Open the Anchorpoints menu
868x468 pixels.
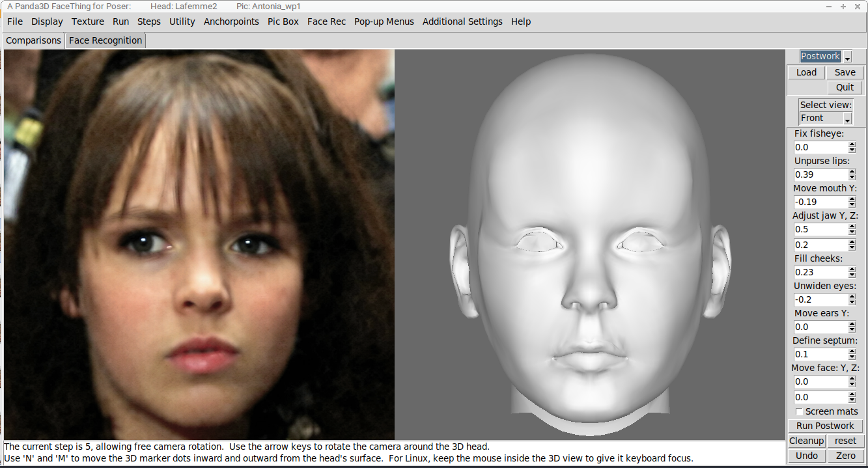[x=231, y=21]
